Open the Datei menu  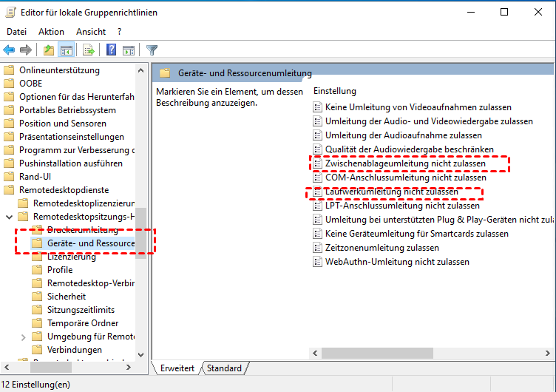point(16,32)
